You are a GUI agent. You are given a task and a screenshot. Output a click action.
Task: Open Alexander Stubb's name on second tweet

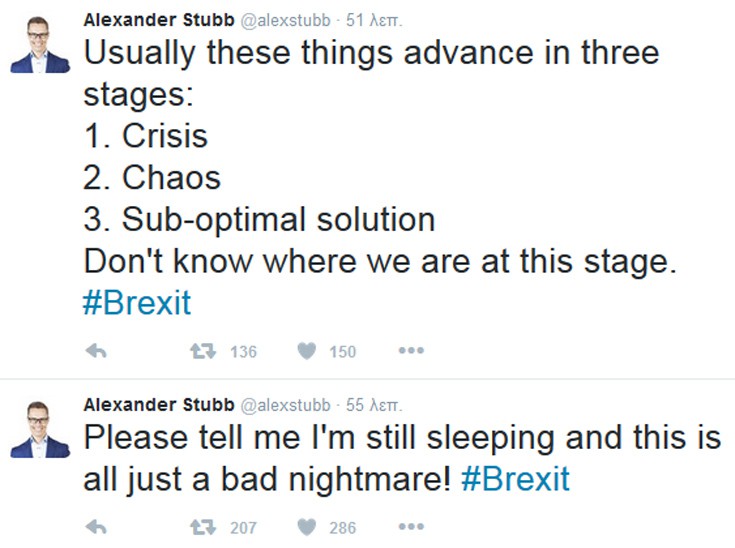point(159,405)
